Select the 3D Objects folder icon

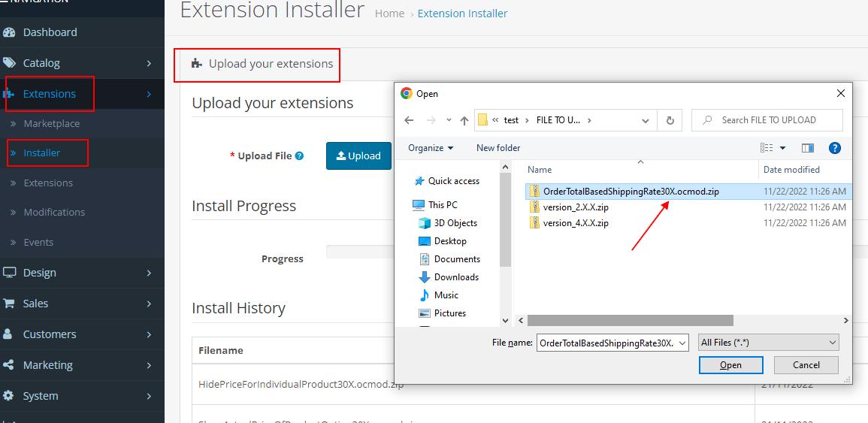coord(425,223)
